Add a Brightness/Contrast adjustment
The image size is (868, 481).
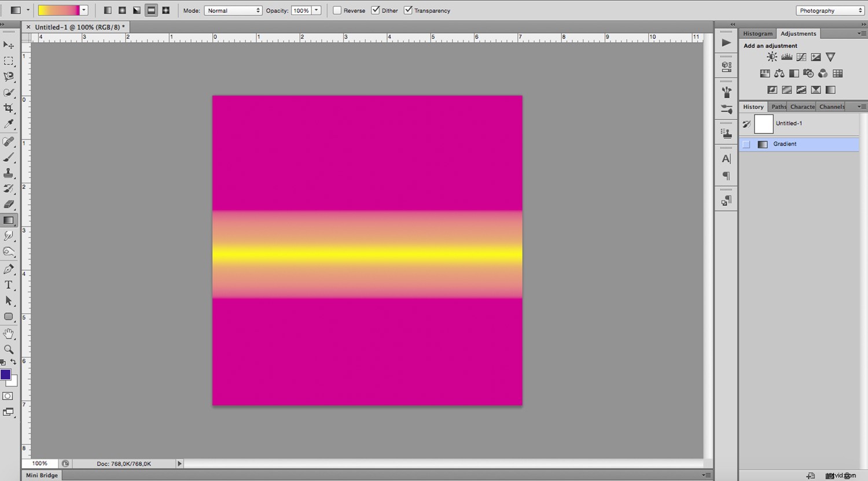tap(772, 57)
